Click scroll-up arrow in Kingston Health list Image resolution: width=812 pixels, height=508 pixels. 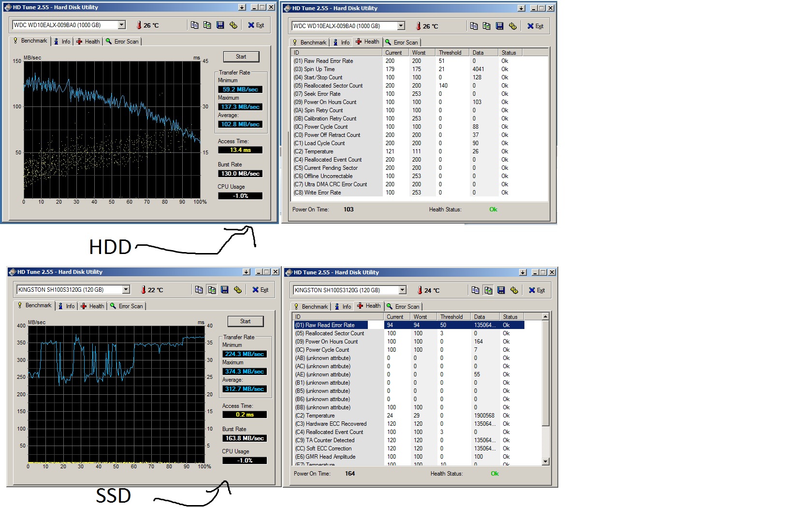tap(546, 317)
